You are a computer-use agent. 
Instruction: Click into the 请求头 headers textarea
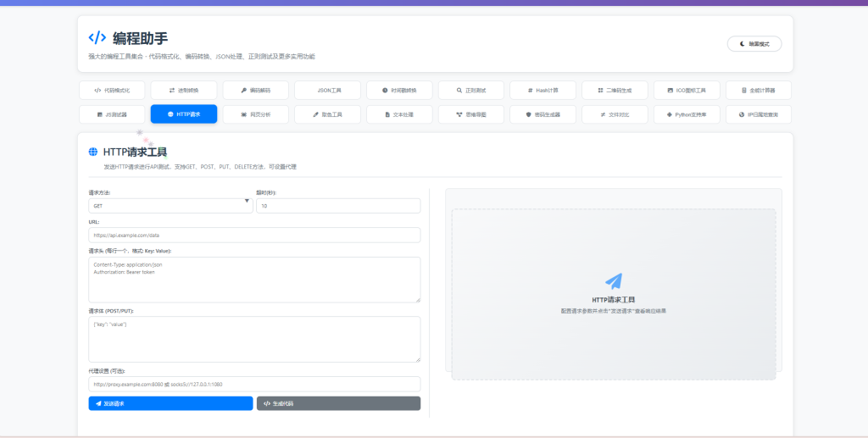click(254, 279)
